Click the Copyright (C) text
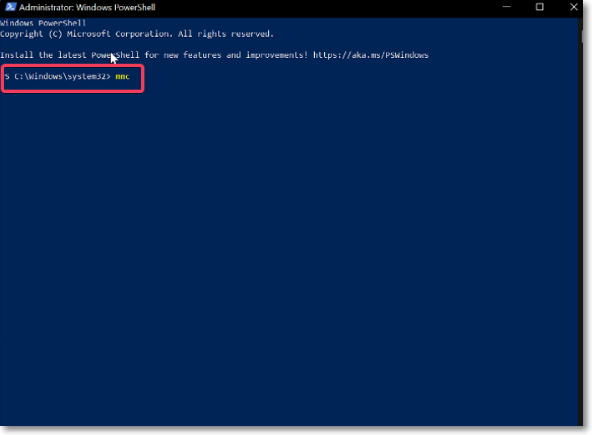 tap(31, 34)
